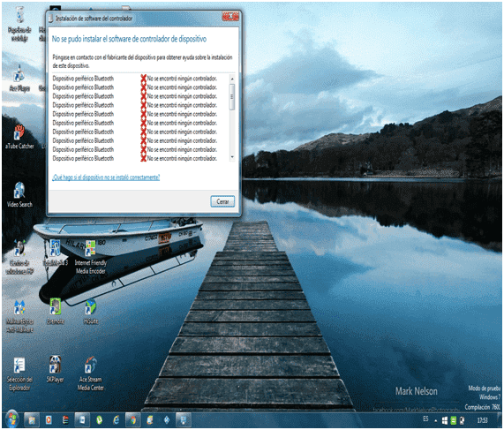The height and width of the screenshot is (430, 504).
Task: Open the '¿Qué hago si el dispositivo...' help link
Action: point(106,177)
